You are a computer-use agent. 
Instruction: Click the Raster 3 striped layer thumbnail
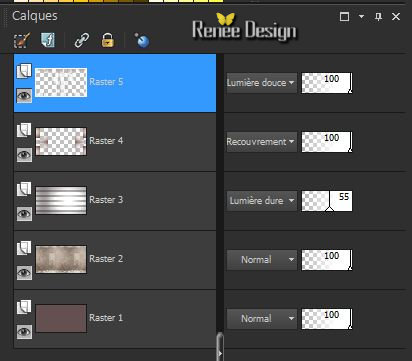point(61,200)
